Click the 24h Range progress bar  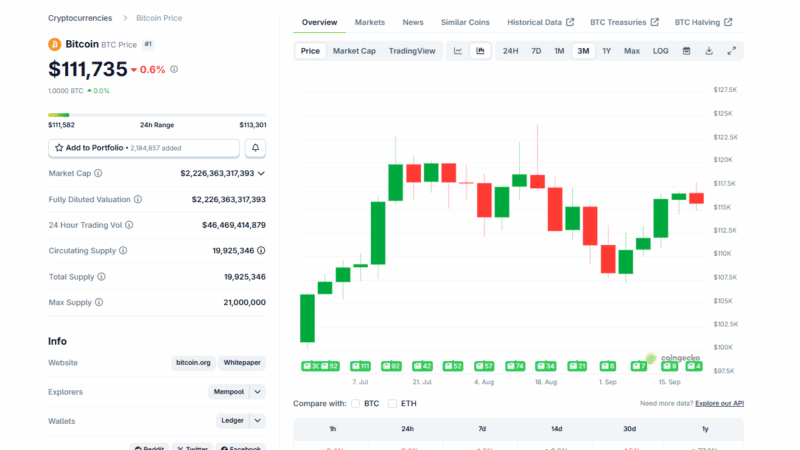click(157, 115)
